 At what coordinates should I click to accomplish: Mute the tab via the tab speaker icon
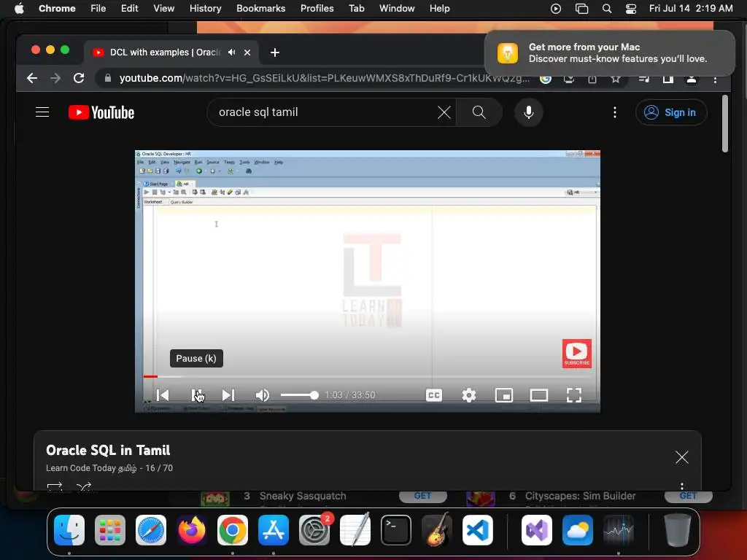[x=231, y=52]
